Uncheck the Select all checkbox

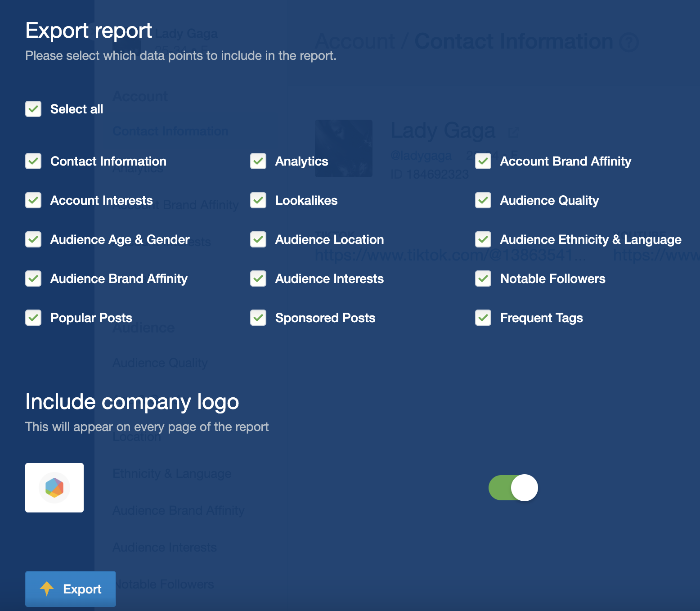(33, 109)
